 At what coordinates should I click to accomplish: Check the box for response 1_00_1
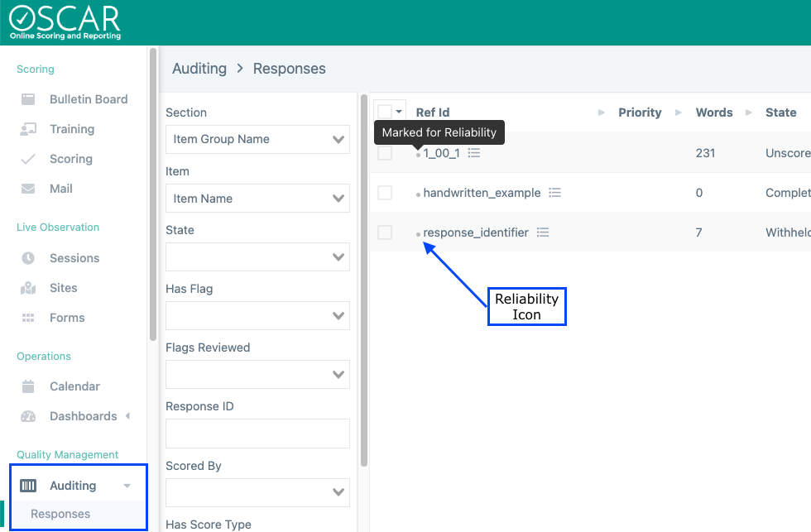pos(385,153)
